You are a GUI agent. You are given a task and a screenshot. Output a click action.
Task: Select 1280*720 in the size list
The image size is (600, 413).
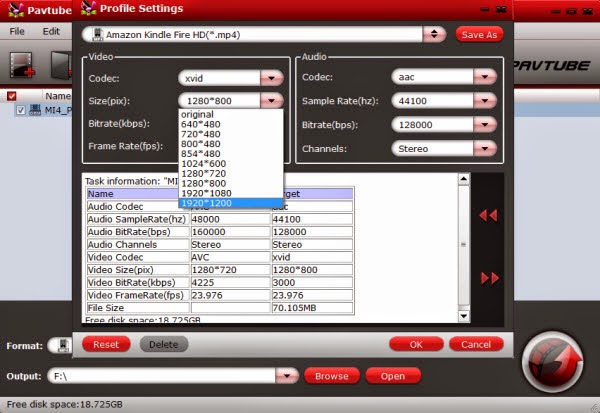(231, 173)
